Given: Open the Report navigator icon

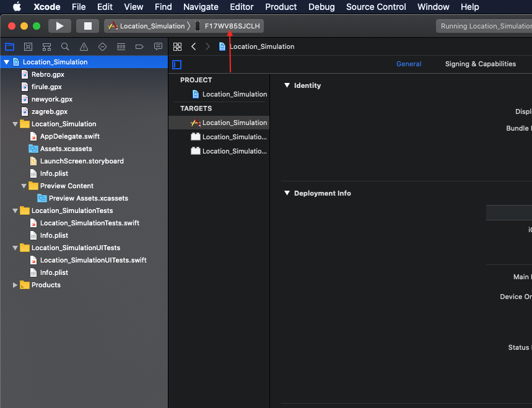Looking at the screenshot, I should (x=158, y=46).
